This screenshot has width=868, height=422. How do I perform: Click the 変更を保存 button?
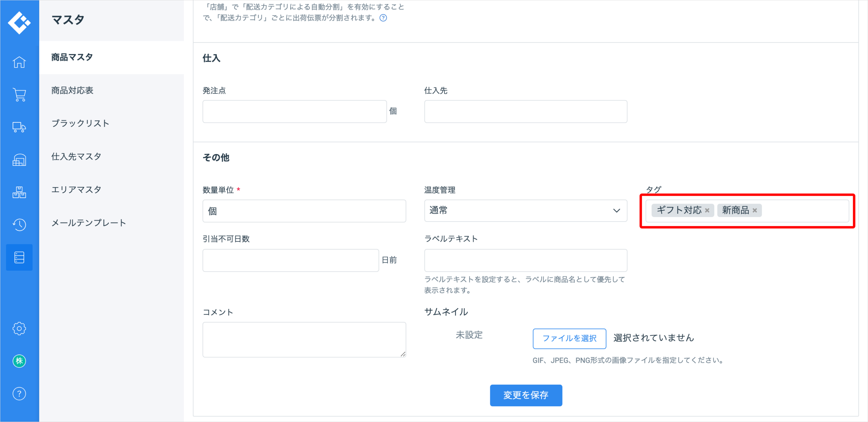point(526,395)
